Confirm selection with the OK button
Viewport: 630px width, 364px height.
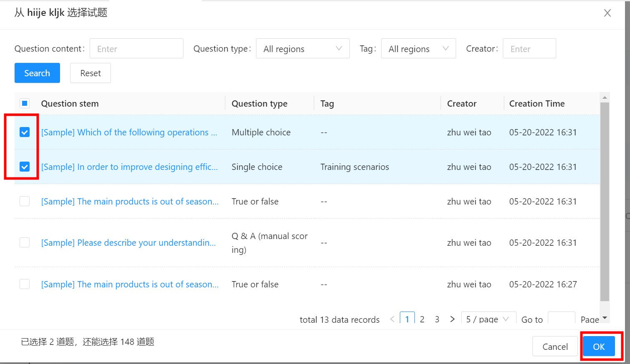point(599,347)
